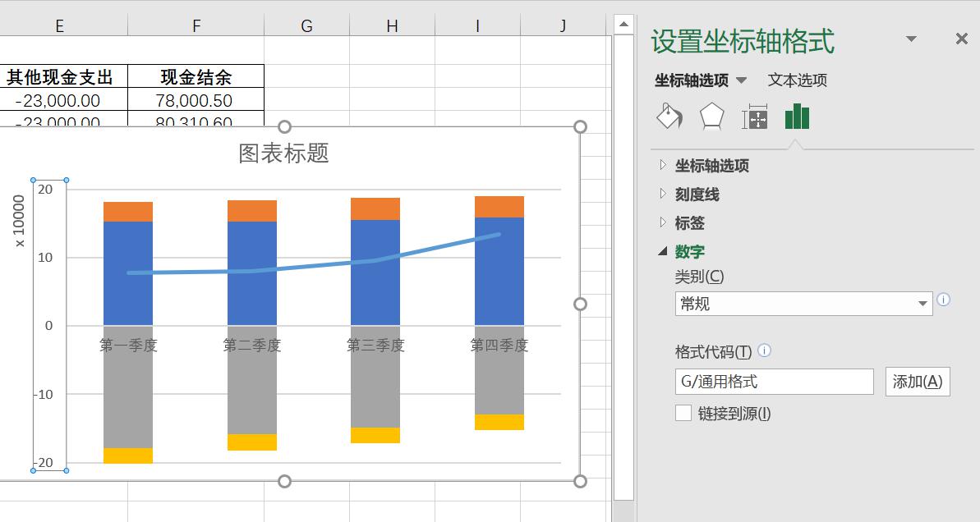Select column header E
Image resolution: width=980 pixels, height=522 pixels.
tap(59, 25)
